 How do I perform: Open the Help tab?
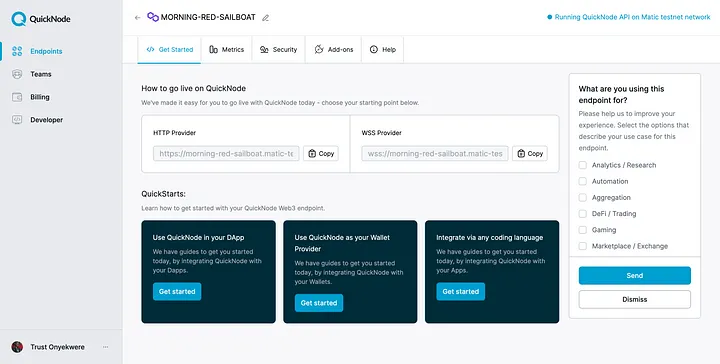[382, 50]
